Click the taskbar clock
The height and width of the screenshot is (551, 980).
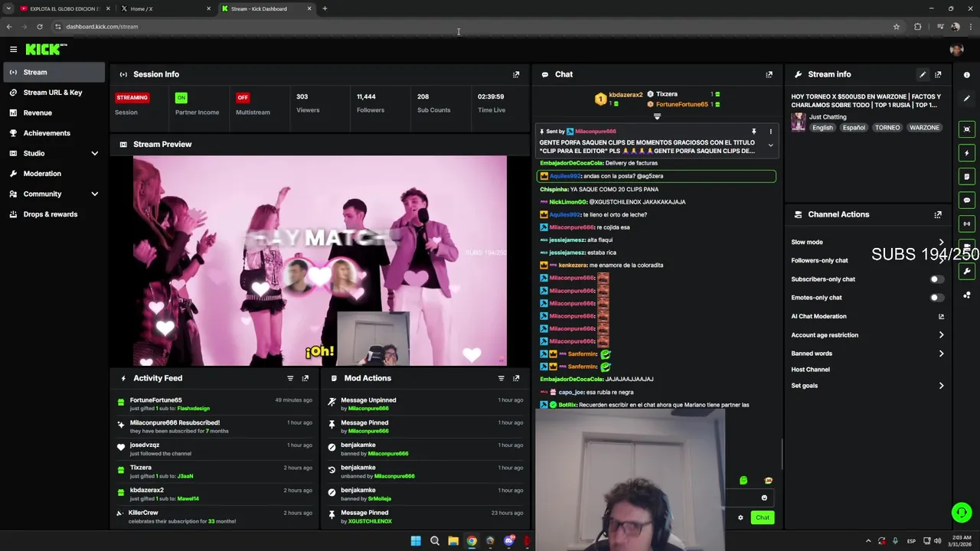point(960,541)
